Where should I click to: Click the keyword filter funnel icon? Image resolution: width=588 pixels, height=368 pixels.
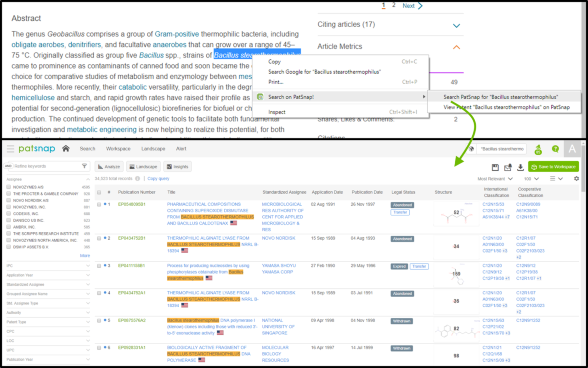(x=85, y=166)
